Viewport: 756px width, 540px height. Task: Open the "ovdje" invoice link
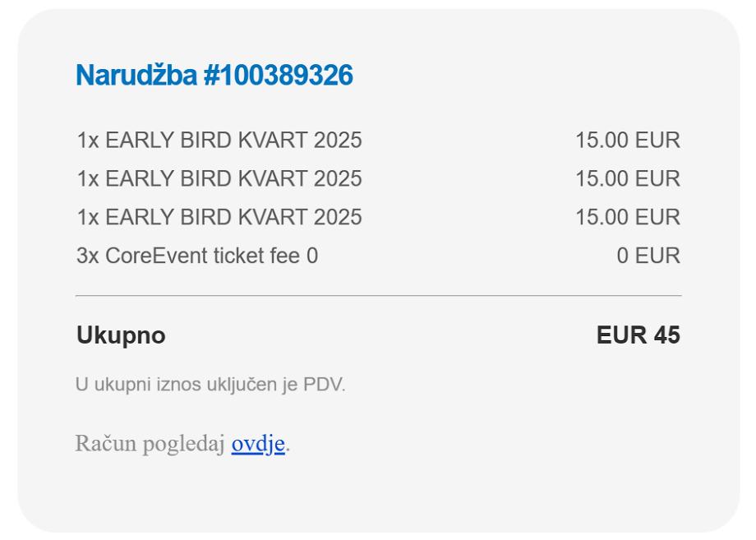click(257, 444)
